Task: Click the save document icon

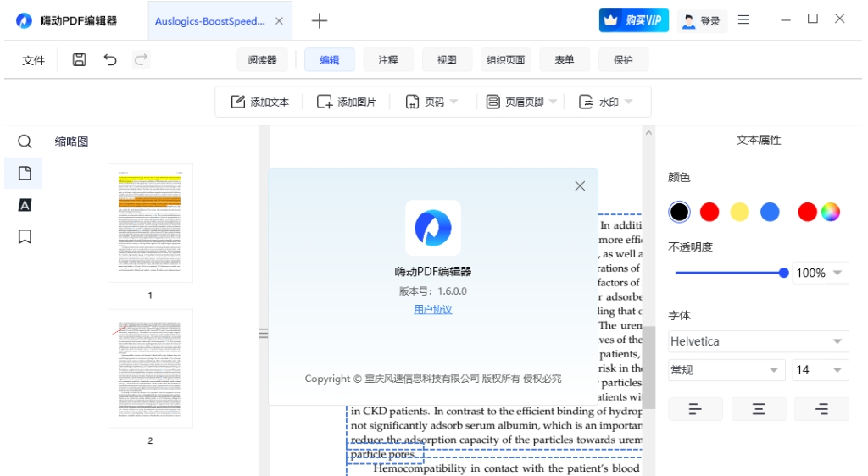Action: coord(79,59)
